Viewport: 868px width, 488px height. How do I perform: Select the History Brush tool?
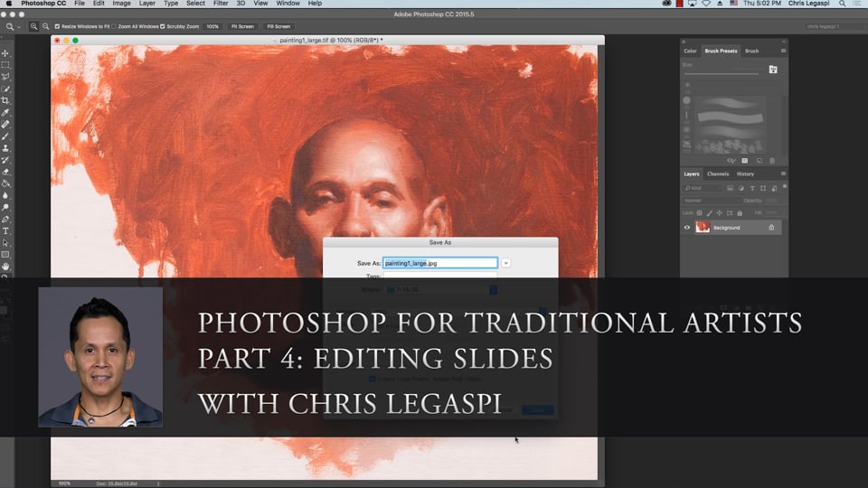tap(5, 160)
